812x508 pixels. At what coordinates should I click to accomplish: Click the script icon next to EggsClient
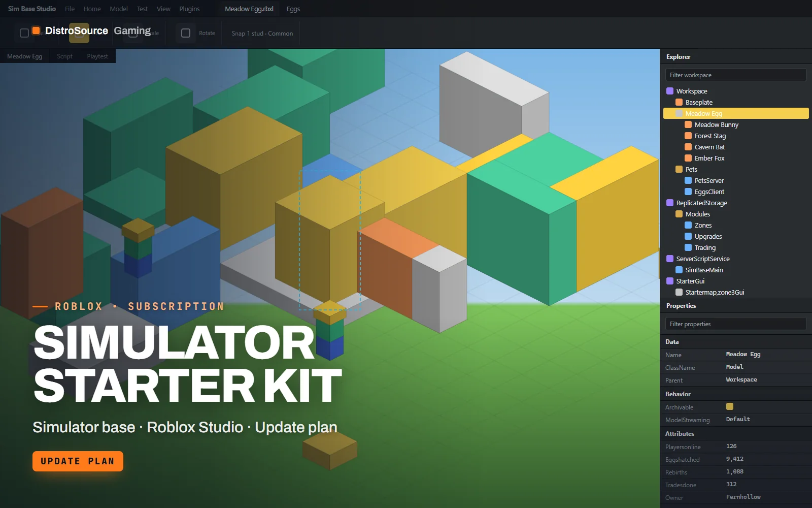pos(688,192)
